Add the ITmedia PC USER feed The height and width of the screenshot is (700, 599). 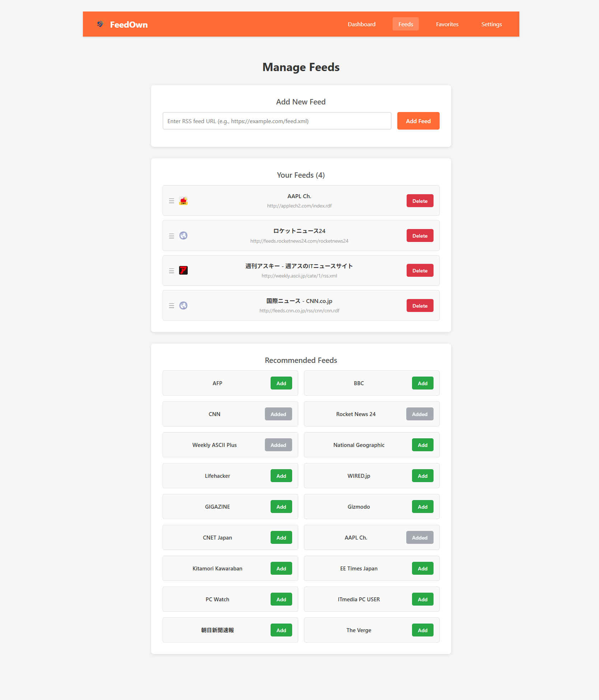coord(422,599)
